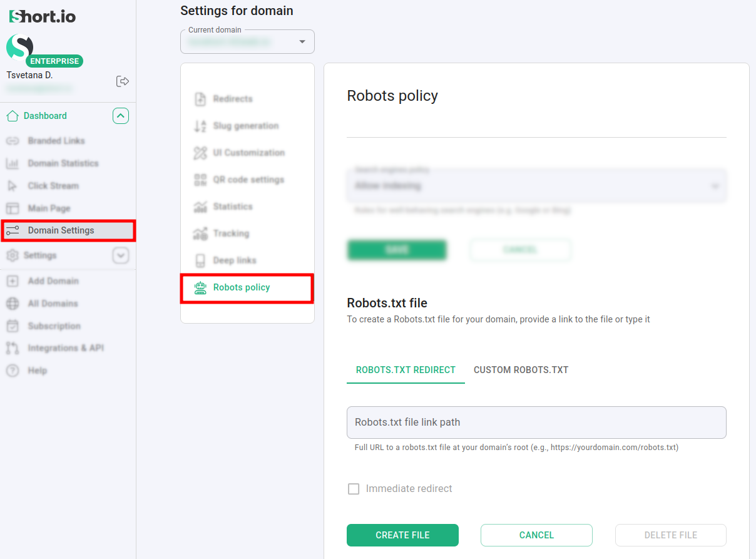Switch to the Custom Robots.txt tab

pyautogui.click(x=521, y=370)
